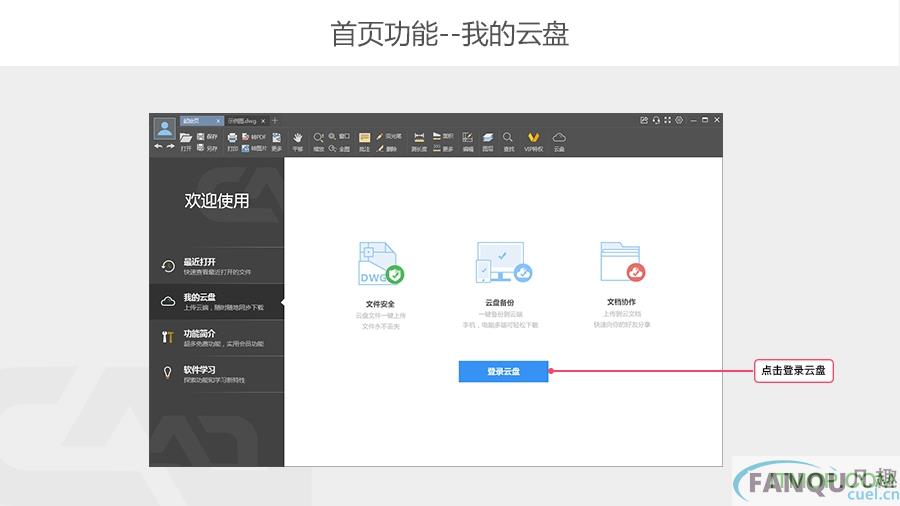Click the 编辑 edit tool icon

[x=468, y=138]
